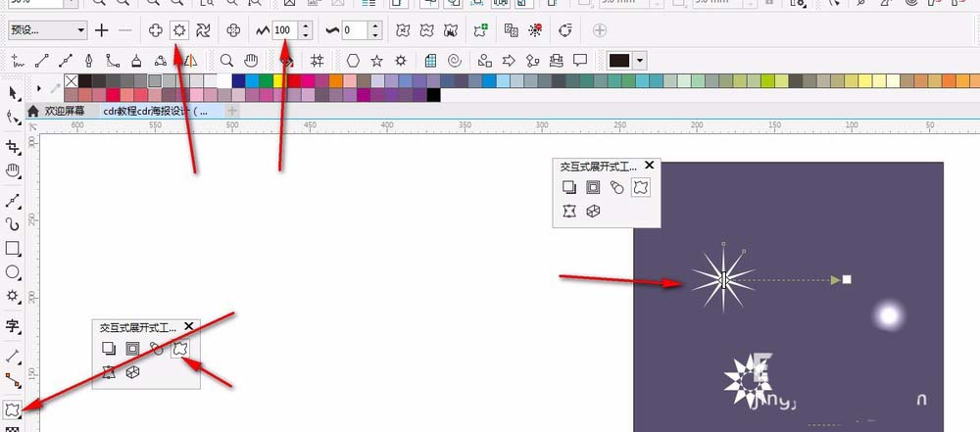Select the Shape edit tool in toolbox
This screenshot has height=432, width=980.
click(13, 116)
